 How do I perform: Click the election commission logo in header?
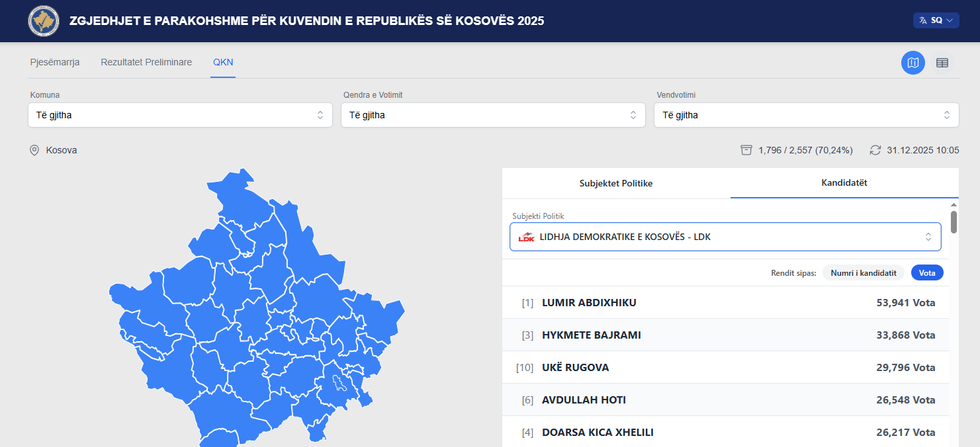(x=43, y=20)
